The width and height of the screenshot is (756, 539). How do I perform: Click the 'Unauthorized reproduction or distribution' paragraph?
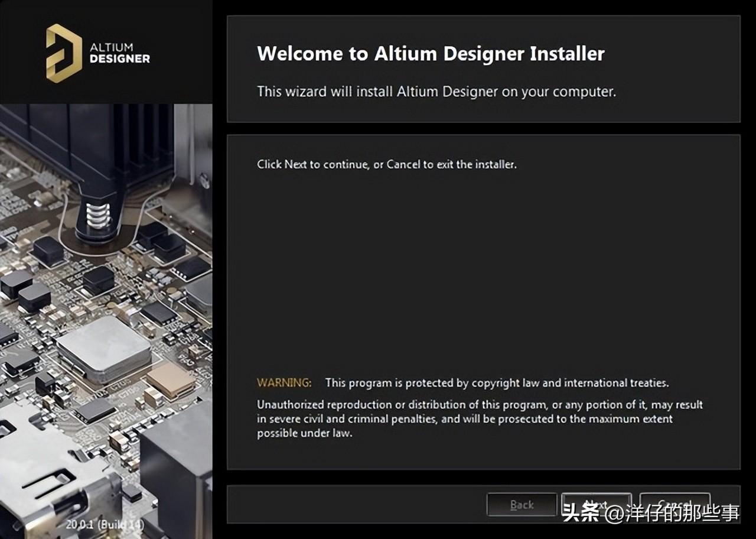tap(480, 419)
